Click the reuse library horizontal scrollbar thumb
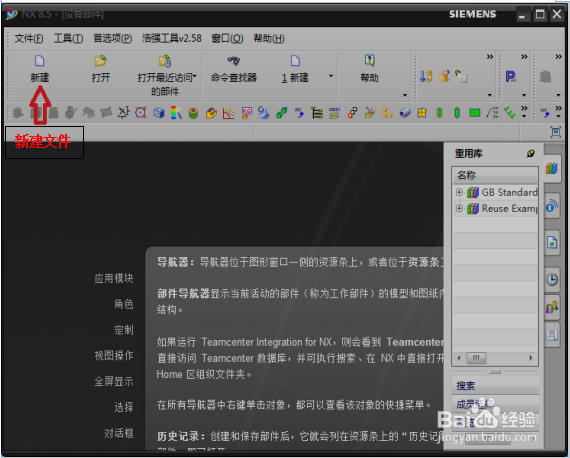570x458 pixels. 476,358
